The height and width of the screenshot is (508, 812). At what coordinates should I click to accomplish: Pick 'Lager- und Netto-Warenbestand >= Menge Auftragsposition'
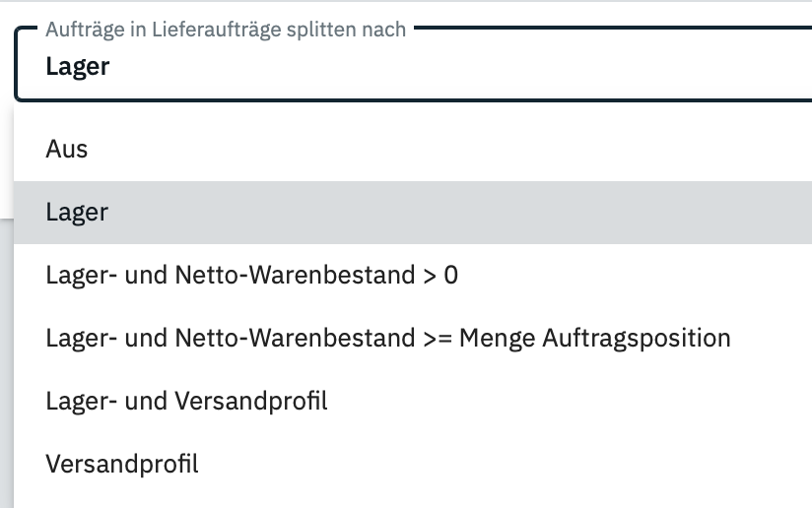coord(413,339)
